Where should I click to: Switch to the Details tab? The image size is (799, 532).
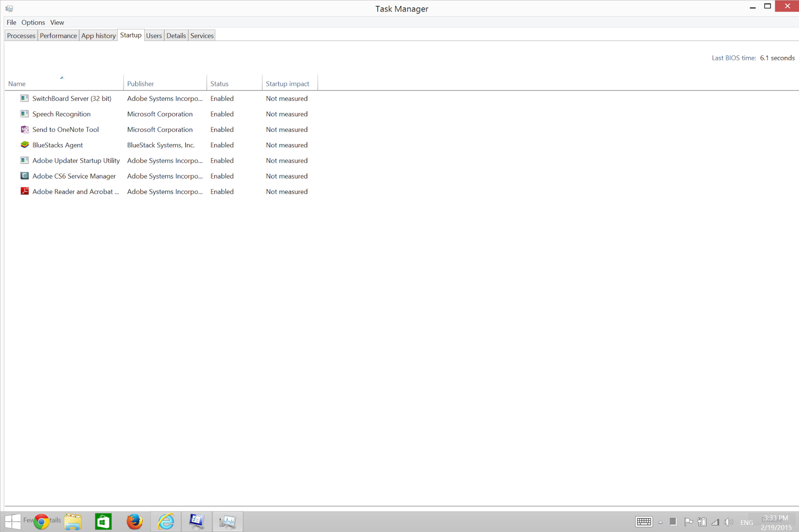click(x=176, y=35)
